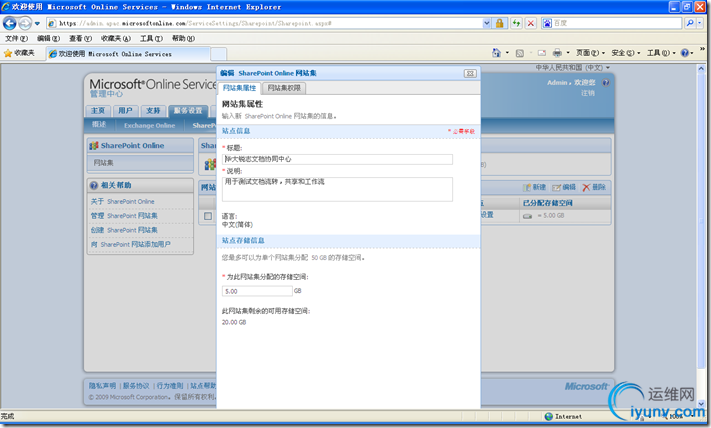This screenshot has height=428, width=711.
Task: Click the security lock icon
Action: pos(499,23)
